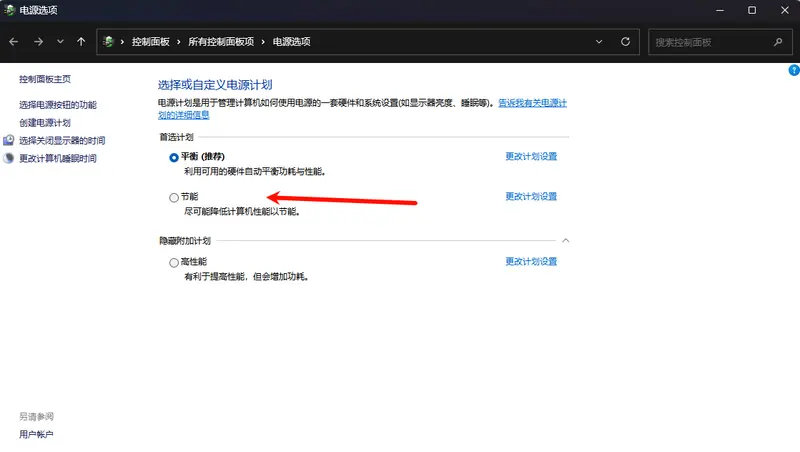Click the forward navigation arrow
Screen dimensions: 800x452
pos(37,42)
